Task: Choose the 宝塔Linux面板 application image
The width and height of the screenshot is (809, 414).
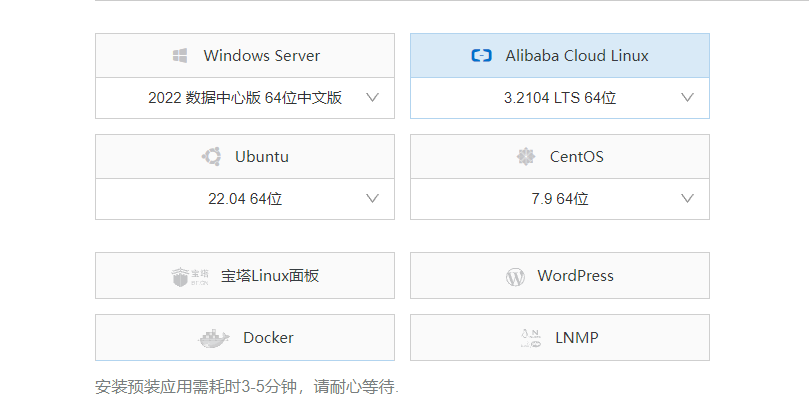Action: click(x=245, y=276)
